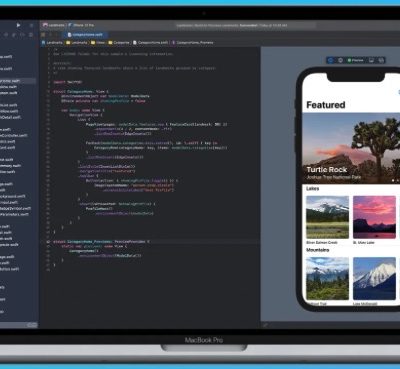Tap the St. Mary Lake thumbnail
The height and width of the screenshot is (369, 400).
[x=374, y=217]
